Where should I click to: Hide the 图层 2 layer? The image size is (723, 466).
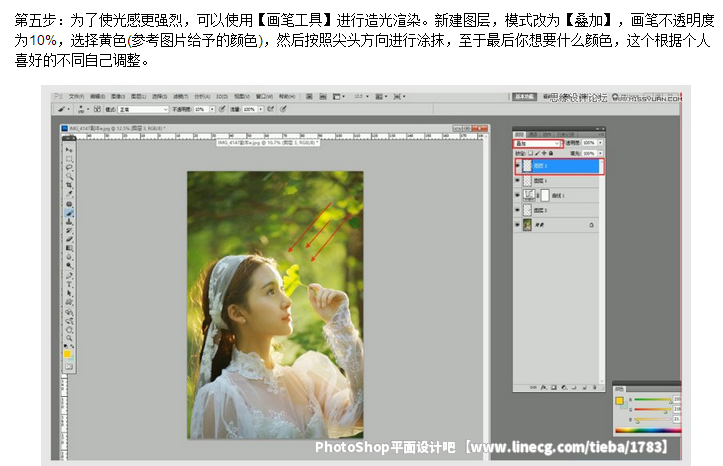[517, 210]
